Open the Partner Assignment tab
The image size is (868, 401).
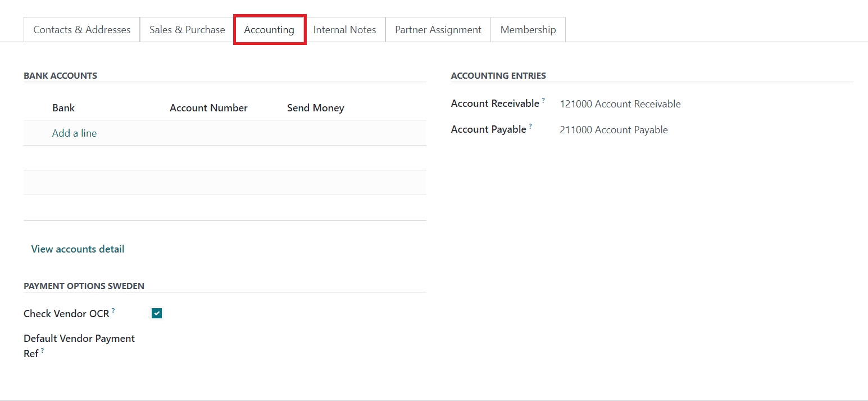point(438,30)
